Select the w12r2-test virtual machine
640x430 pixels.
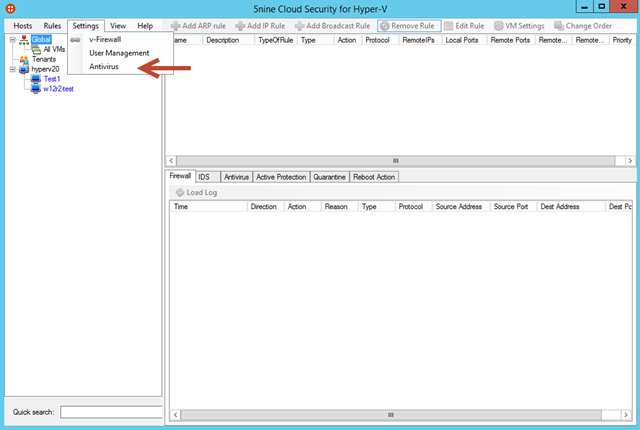pos(58,89)
